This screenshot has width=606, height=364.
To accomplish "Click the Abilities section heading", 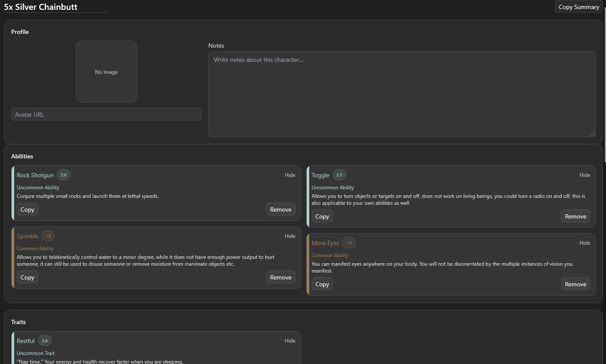I will click(x=22, y=156).
